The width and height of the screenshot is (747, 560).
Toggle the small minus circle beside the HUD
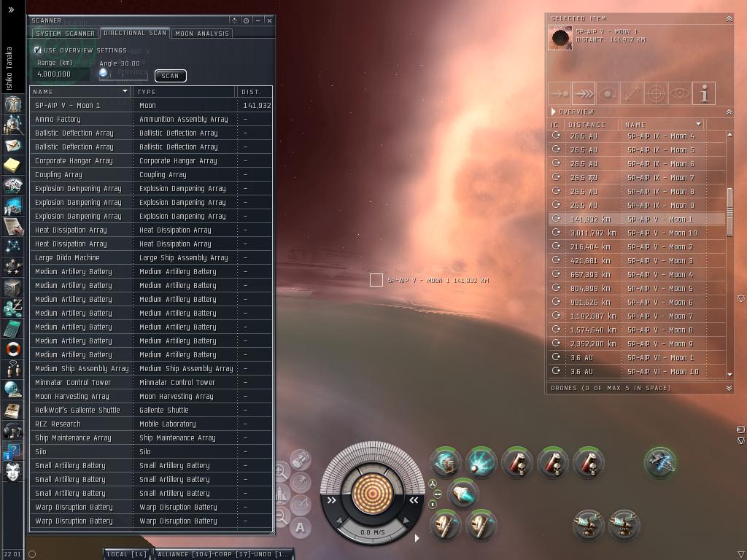point(437,494)
